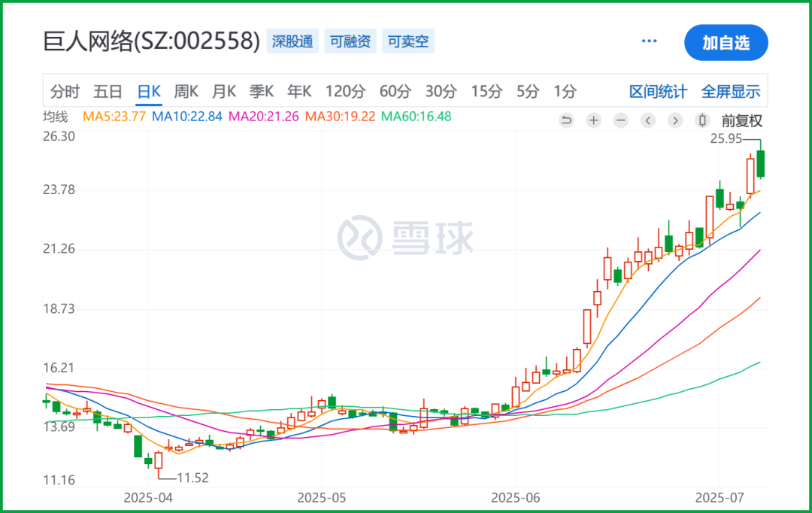Toggle the MA5 moving average label
Viewport: 812px width, 513px height.
(x=114, y=117)
